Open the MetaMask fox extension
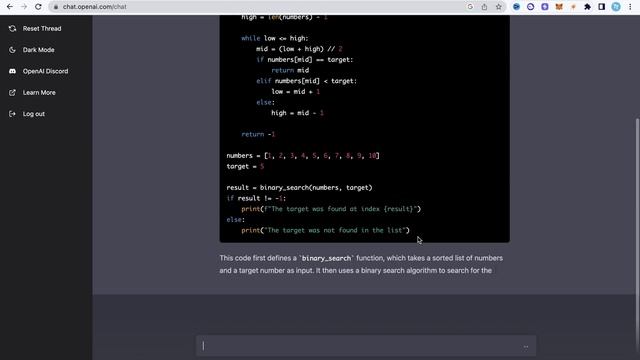The image size is (640, 360). click(x=559, y=7)
